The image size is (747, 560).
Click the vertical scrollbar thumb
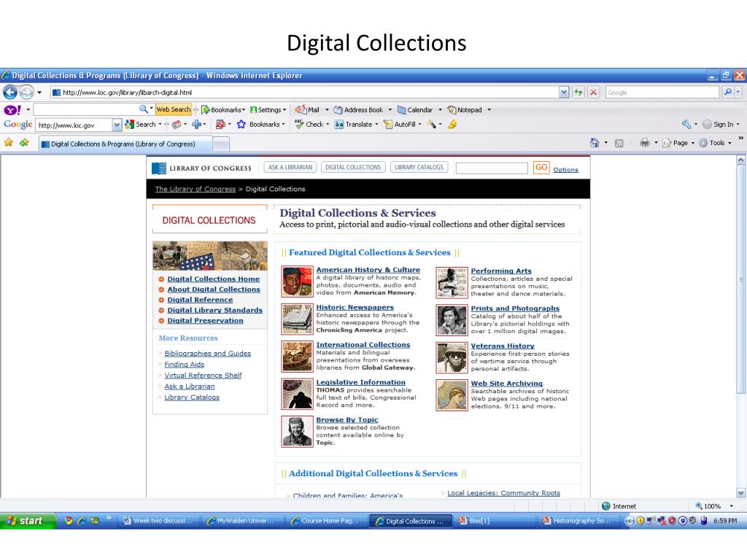click(740, 280)
